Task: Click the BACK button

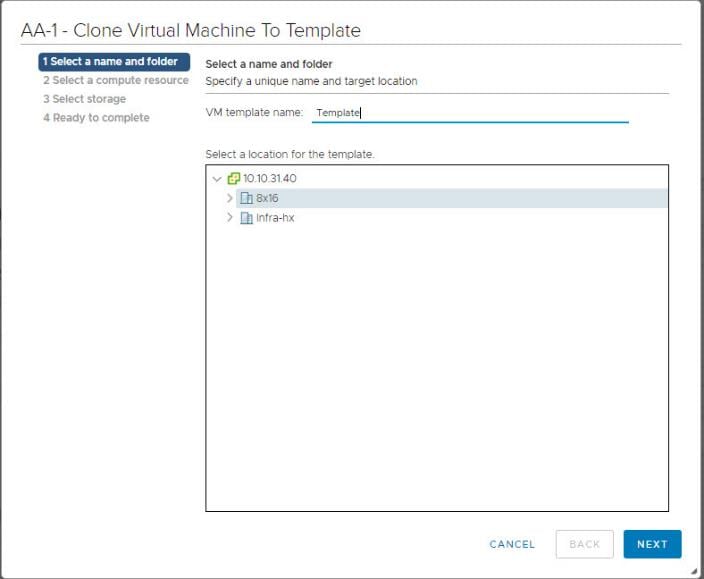Action: pyautogui.click(x=584, y=544)
